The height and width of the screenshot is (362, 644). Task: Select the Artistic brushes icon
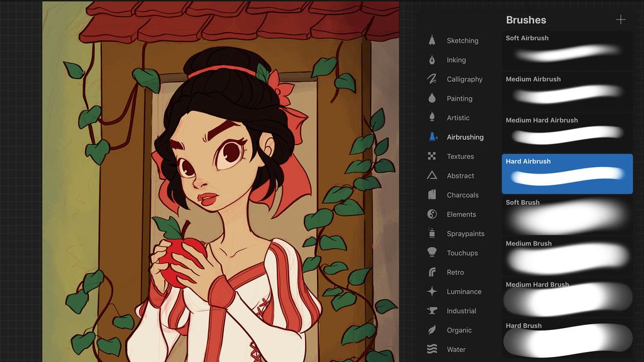[x=457, y=118]
